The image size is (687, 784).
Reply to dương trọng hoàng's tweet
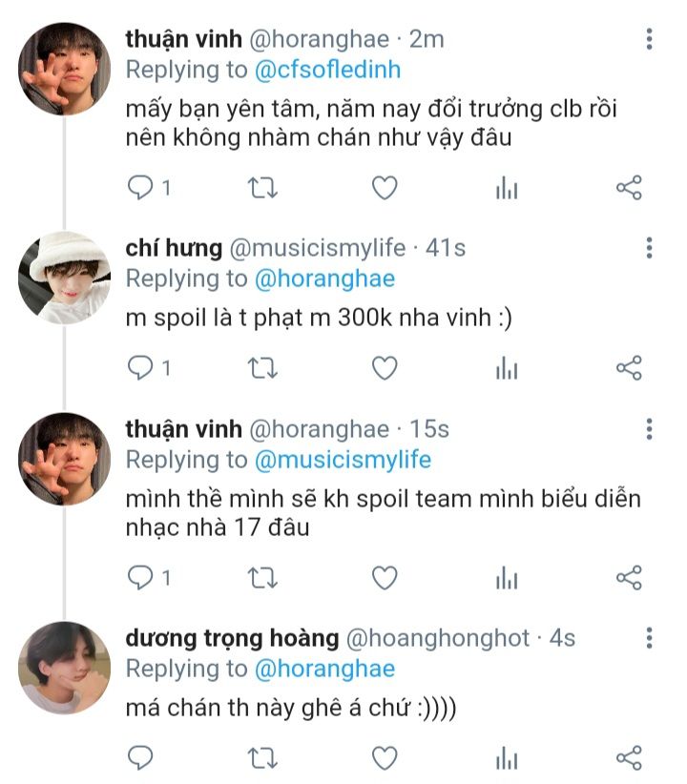pos(140,758)
